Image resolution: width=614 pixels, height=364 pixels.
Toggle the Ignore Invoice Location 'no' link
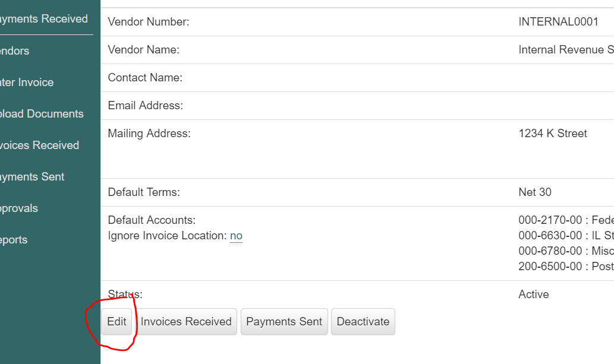coord(236,236)
